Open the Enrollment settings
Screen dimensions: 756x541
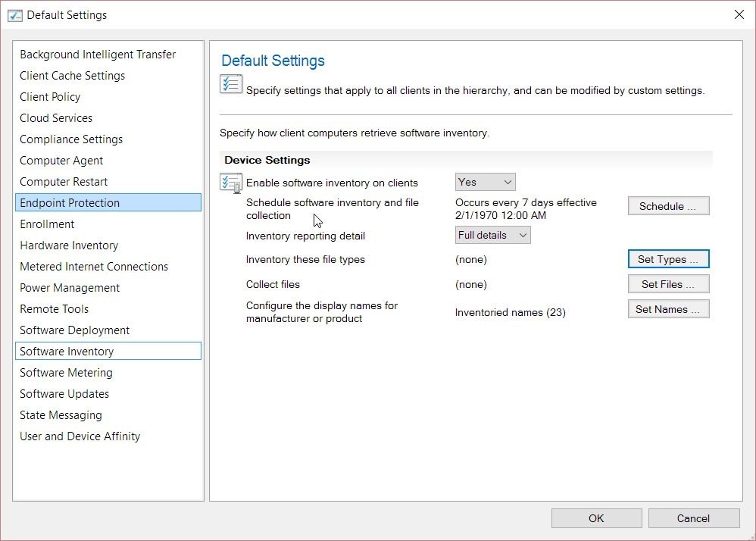108,224
